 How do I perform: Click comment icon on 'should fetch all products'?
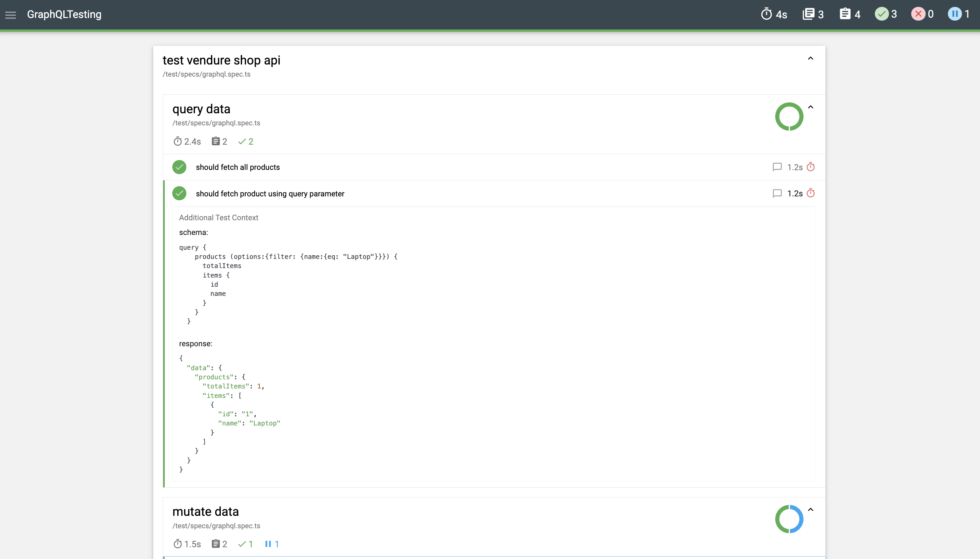point(777,167)
